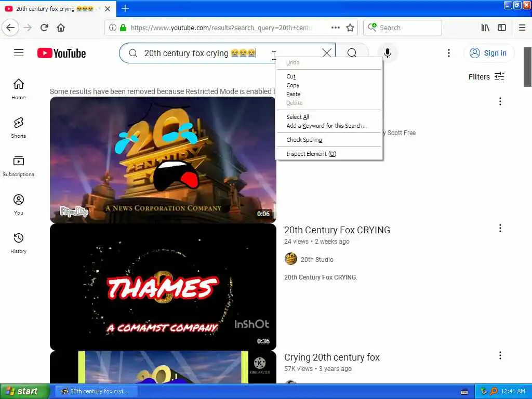This screenshot has width=532, height=399.
Task: Click the browser Forward arrow button
Action: (28, 28)
